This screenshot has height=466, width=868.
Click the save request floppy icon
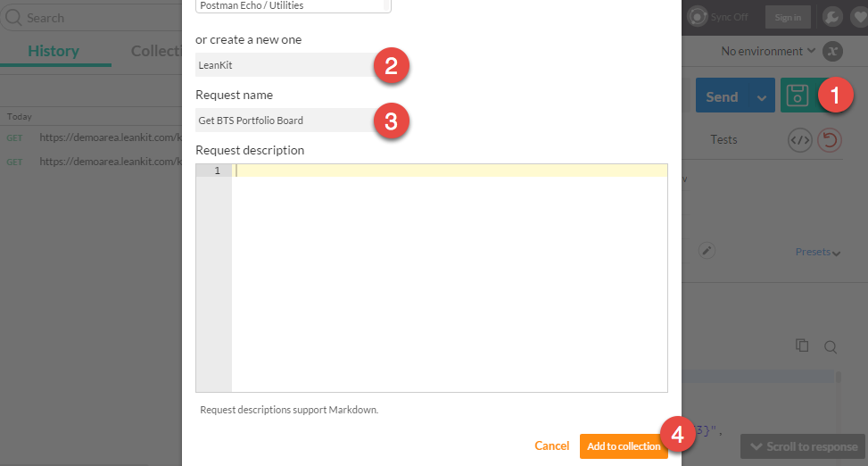(x=798, y=96)
